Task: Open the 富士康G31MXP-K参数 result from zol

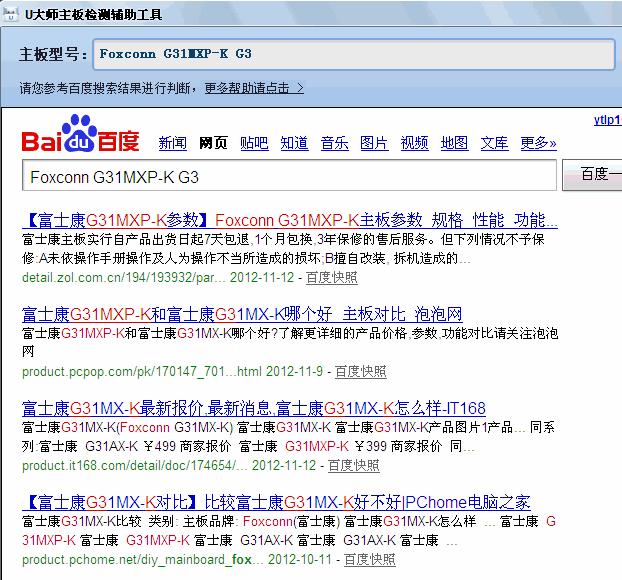Action: click(x=289, y=220)
